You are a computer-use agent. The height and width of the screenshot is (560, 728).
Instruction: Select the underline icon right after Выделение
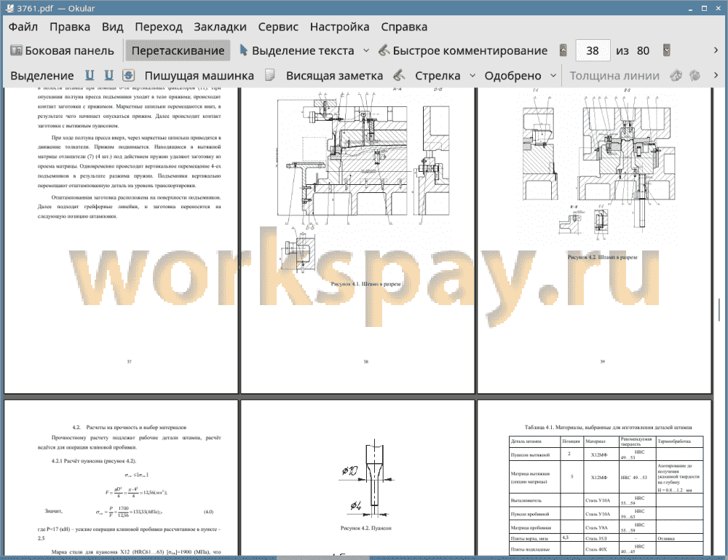(90, 75)
